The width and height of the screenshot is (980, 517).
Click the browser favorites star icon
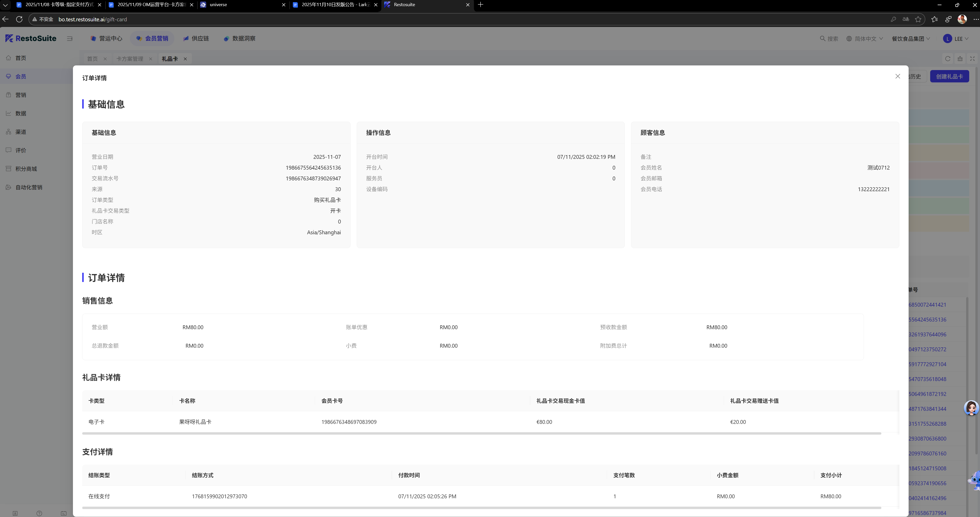(x=918, y=19)
